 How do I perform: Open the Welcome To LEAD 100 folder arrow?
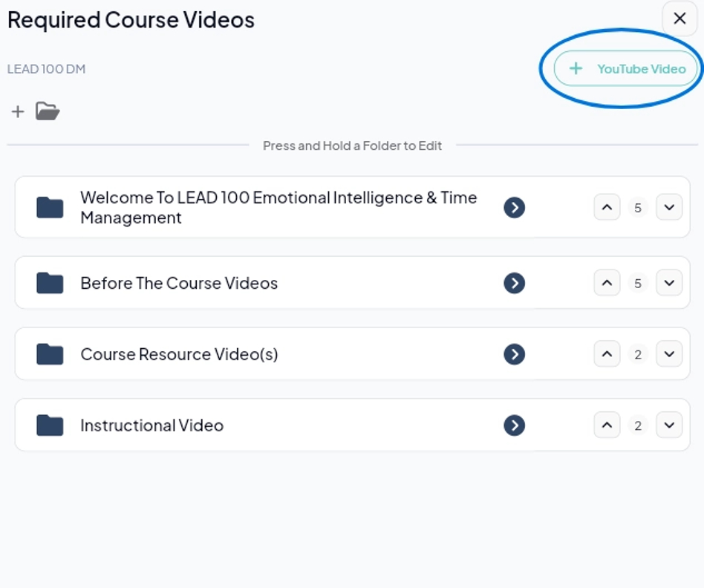point(514,208)
